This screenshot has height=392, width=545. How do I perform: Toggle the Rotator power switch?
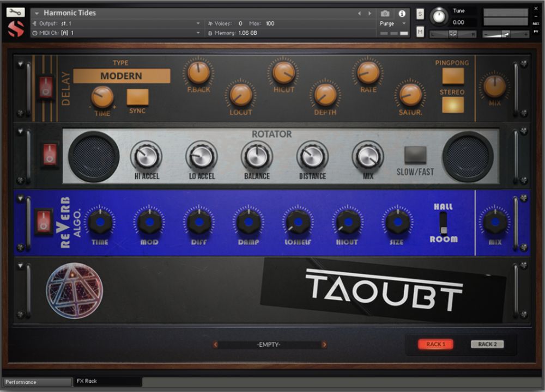[x=50, y=155]
